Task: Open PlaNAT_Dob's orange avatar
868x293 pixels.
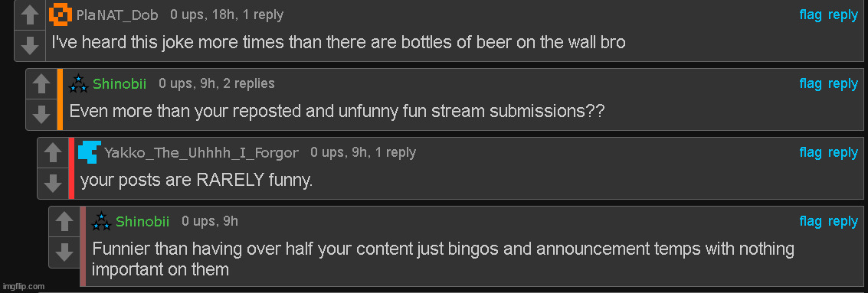Action: pyautogui.click(x=61, y=15)
